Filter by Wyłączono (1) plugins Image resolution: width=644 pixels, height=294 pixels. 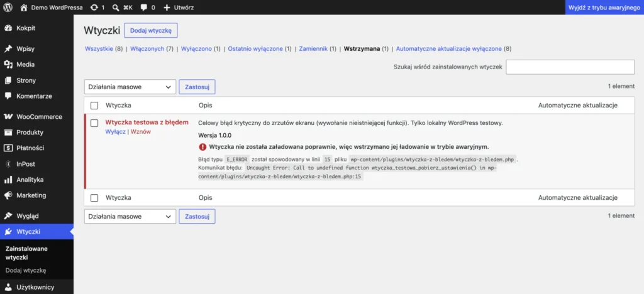(201, 49)
